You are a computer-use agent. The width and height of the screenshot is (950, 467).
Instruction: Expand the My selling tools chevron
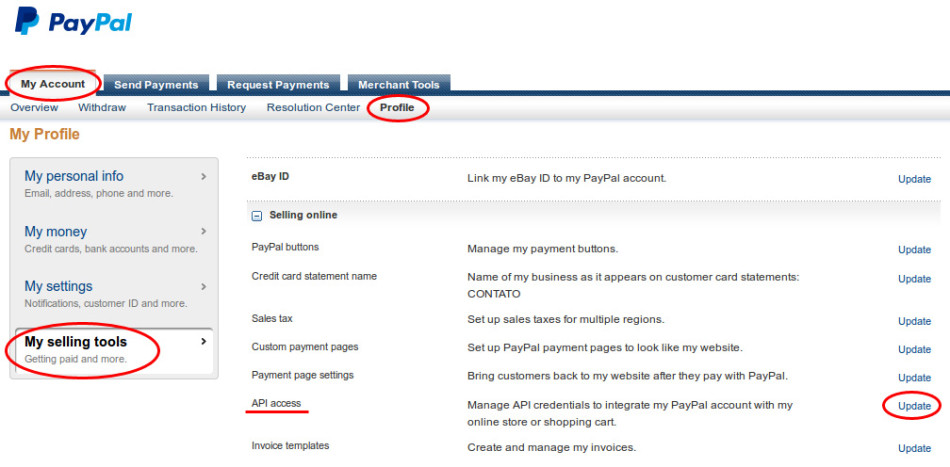click(x=204, y=342)
